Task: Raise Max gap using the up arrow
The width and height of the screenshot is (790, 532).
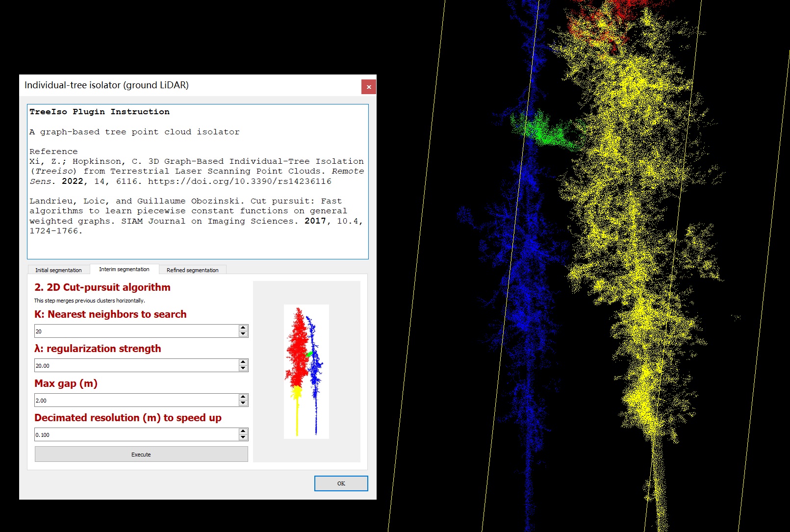Action: pos(243,397)
